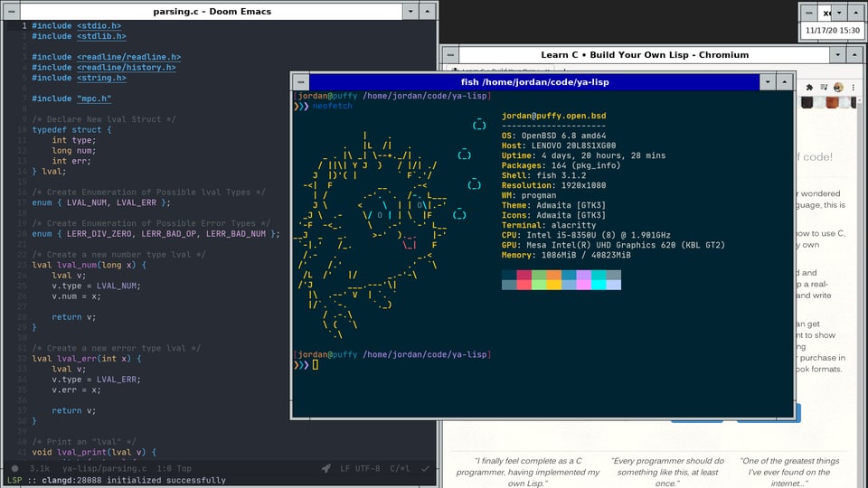The image size is (868, 488).
Task: Click 'One of the greatest things' quote in Chromium
Action: [790, 472]
